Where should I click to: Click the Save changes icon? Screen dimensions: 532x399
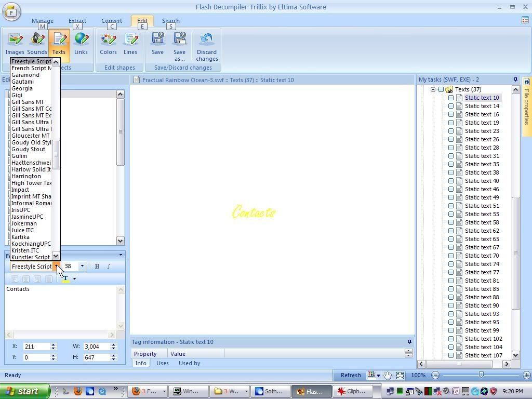click(157, 43)
